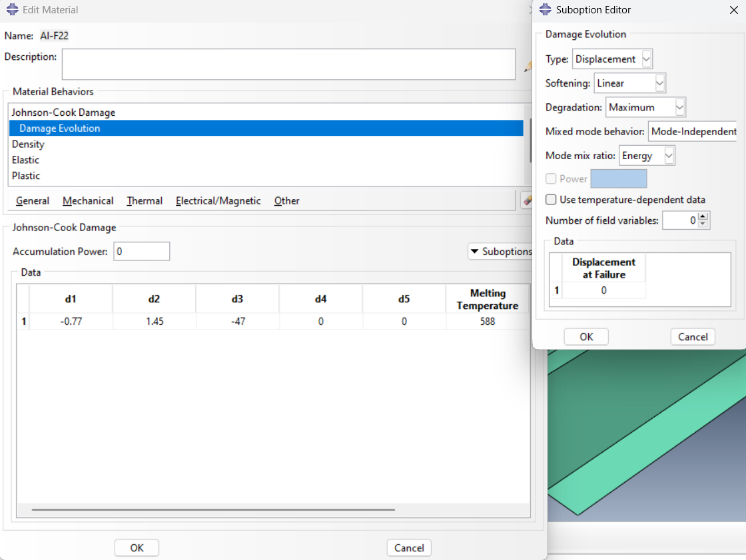Open the Mixed mode behavior dropdown
The image size is (746, 560).
coord(693,131)
